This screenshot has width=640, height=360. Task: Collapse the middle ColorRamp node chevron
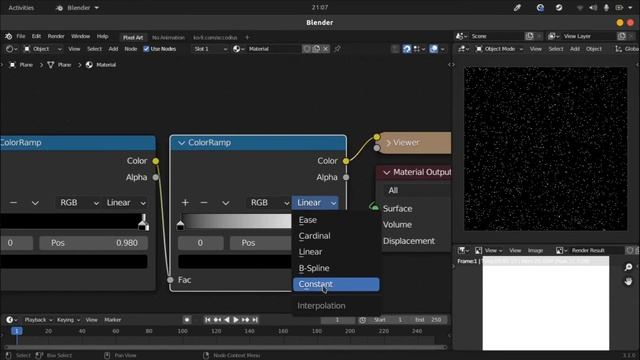coord(181,143)
